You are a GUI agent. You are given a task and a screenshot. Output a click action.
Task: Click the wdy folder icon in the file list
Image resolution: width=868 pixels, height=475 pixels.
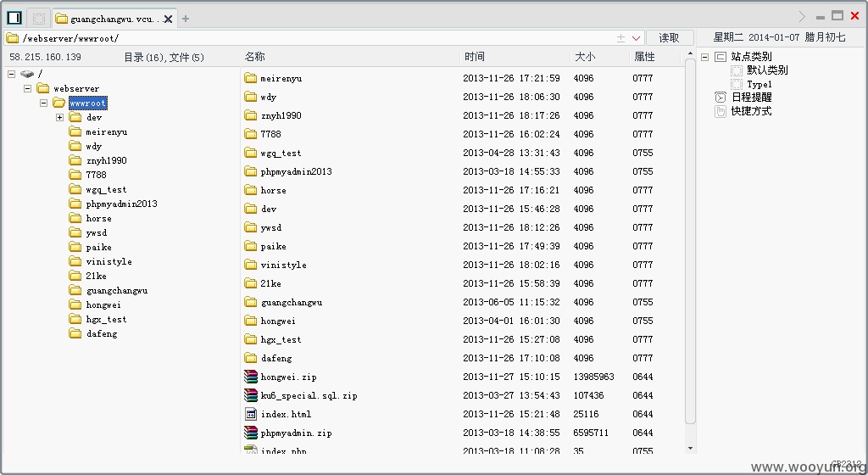[251, 97]
